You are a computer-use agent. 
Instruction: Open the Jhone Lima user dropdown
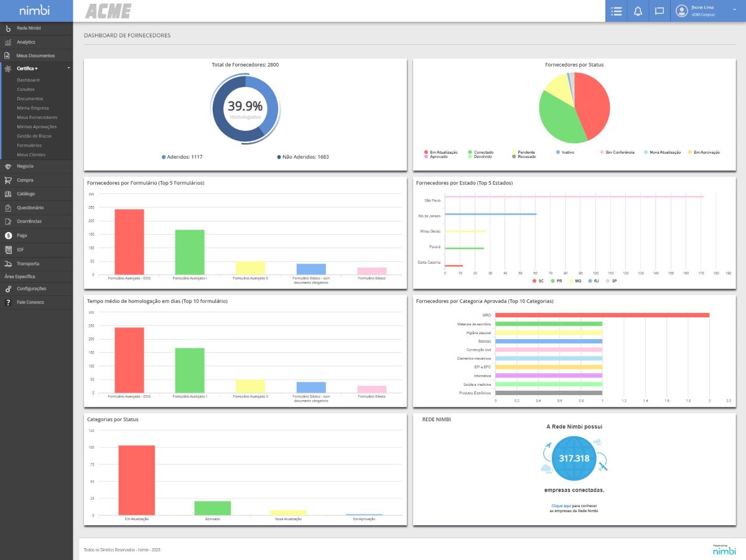click(x=734, y=10)
